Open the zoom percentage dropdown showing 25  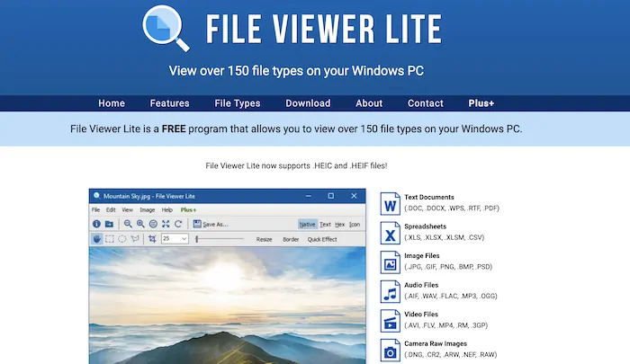(x=175, y=239)
